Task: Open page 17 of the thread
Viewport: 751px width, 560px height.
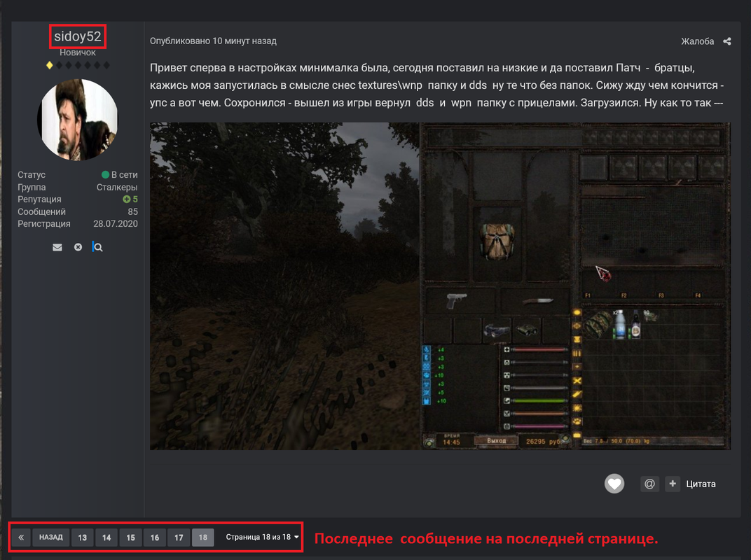Action: coord(179,538)
